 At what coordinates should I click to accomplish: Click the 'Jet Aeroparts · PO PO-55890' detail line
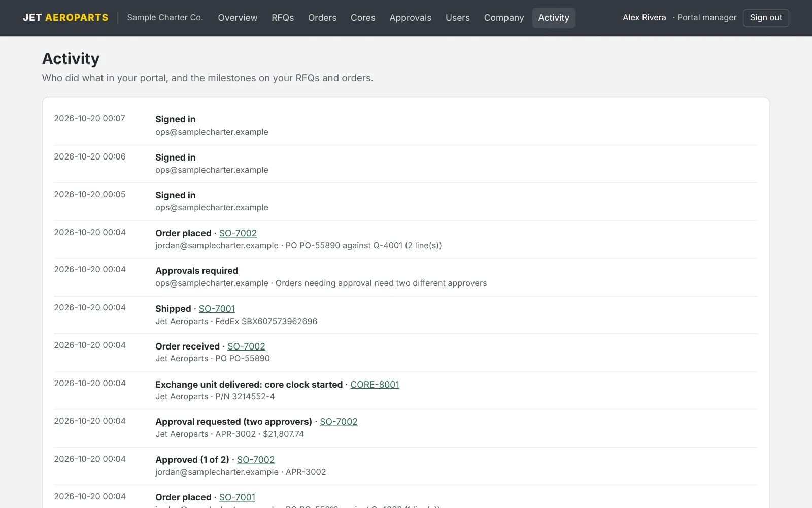[x=213, y=359]
